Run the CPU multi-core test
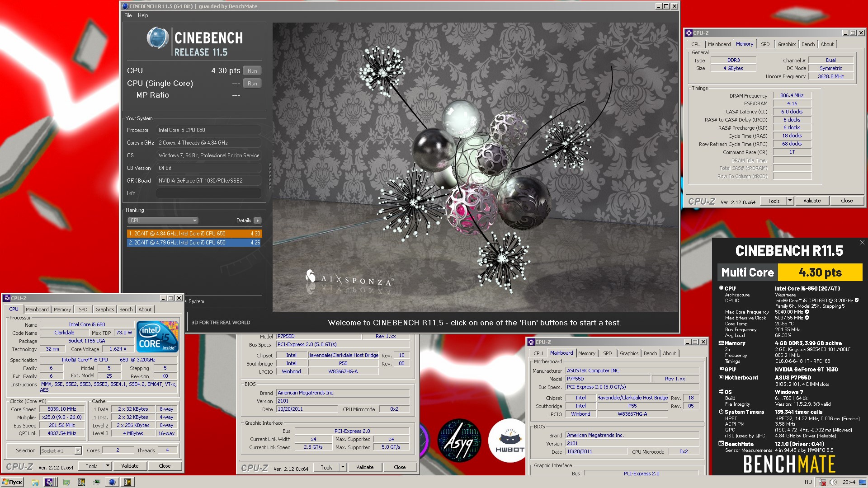The width and height of the screenshot is (868, 488). [252, 71]
